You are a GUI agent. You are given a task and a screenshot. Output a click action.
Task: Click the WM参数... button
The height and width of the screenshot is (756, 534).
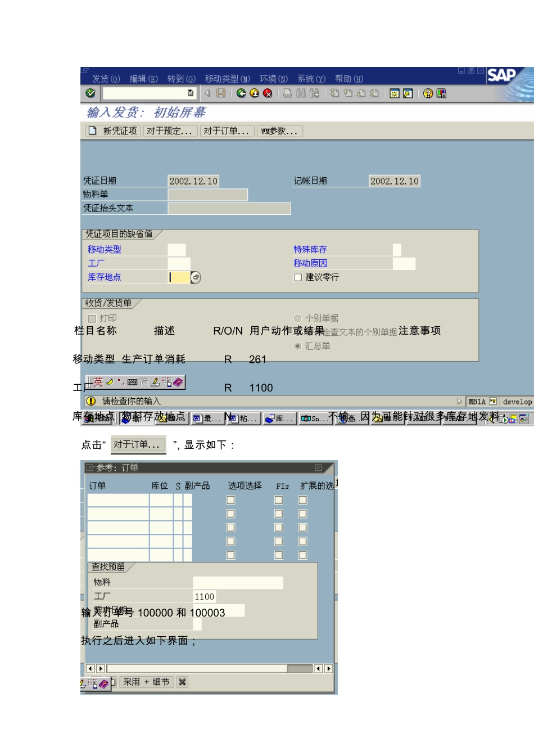(279, 131)
